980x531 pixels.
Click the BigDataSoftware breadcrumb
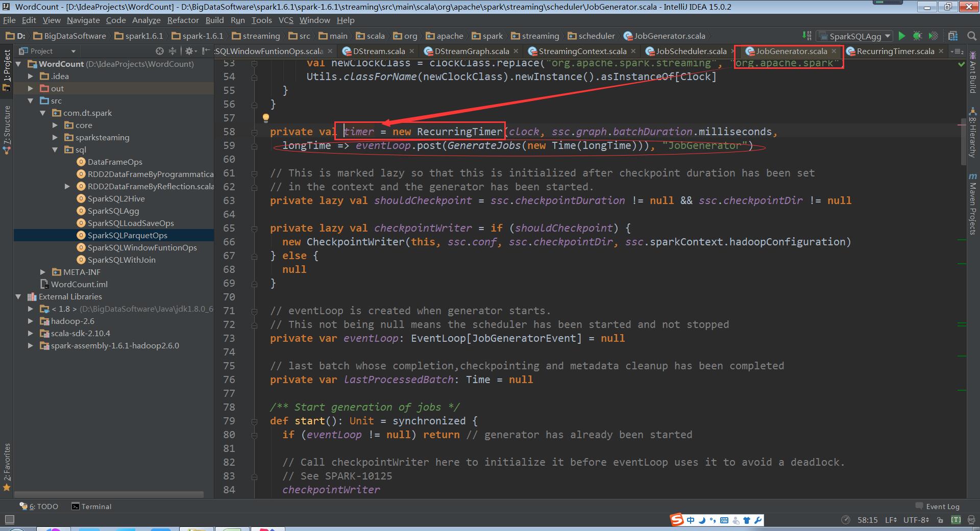click(70, 36)
